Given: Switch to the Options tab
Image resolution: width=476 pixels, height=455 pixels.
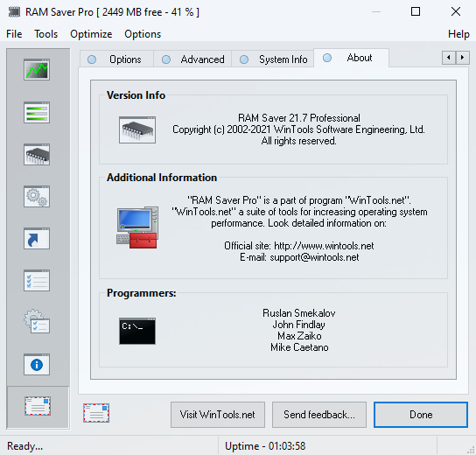Looking at the screenshot, I should coord(116,59).
